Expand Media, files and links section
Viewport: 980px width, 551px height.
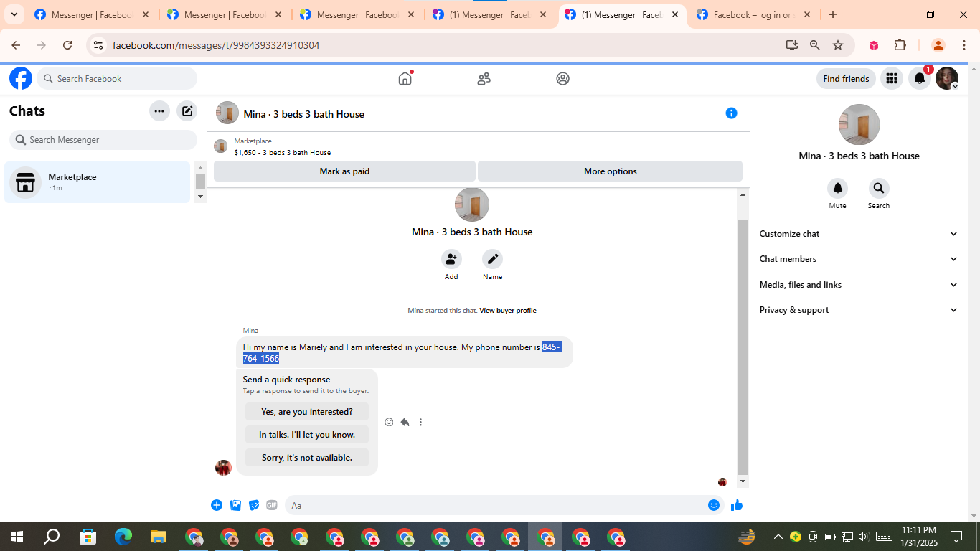click(x=859, y=285)
